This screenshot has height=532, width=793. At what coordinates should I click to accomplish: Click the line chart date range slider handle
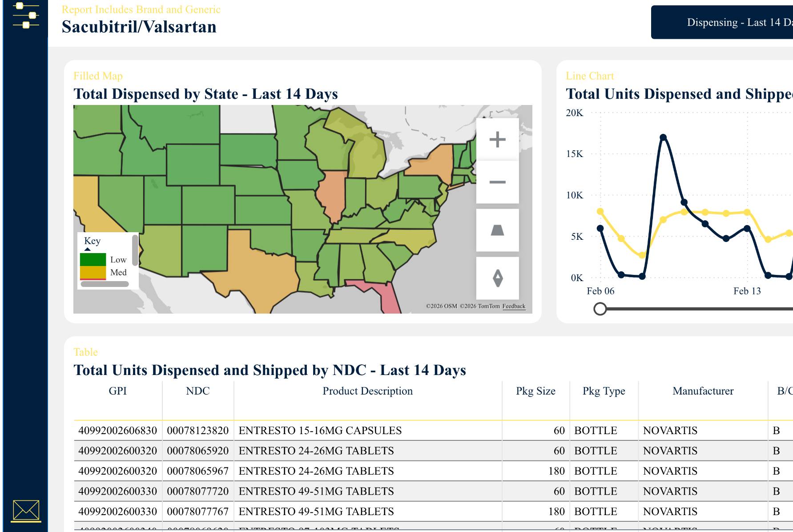click(x=600, y=309)
